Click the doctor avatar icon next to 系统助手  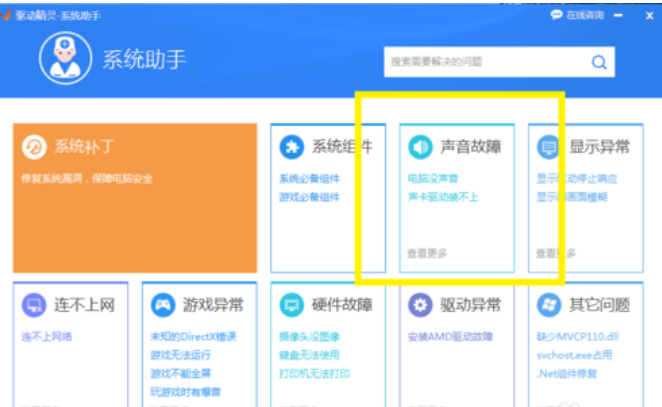(66, 59)
